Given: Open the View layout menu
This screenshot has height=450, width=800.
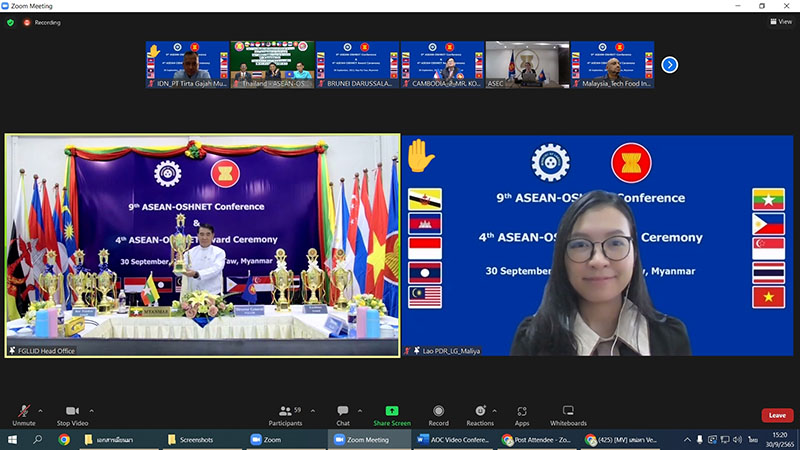Looking at the screenshot, I should (x=780, y=21).
